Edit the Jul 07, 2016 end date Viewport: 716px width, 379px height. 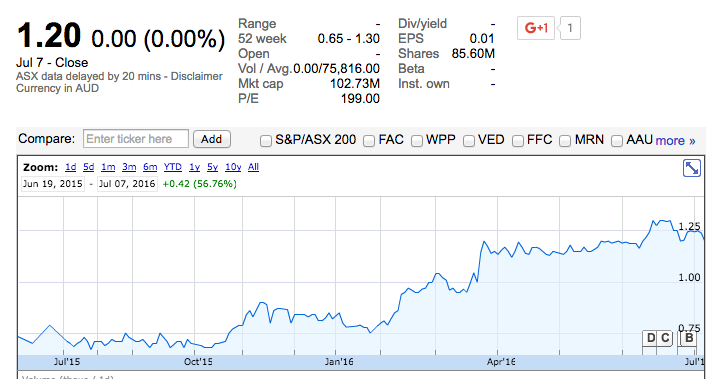click(x=127, y=184)
